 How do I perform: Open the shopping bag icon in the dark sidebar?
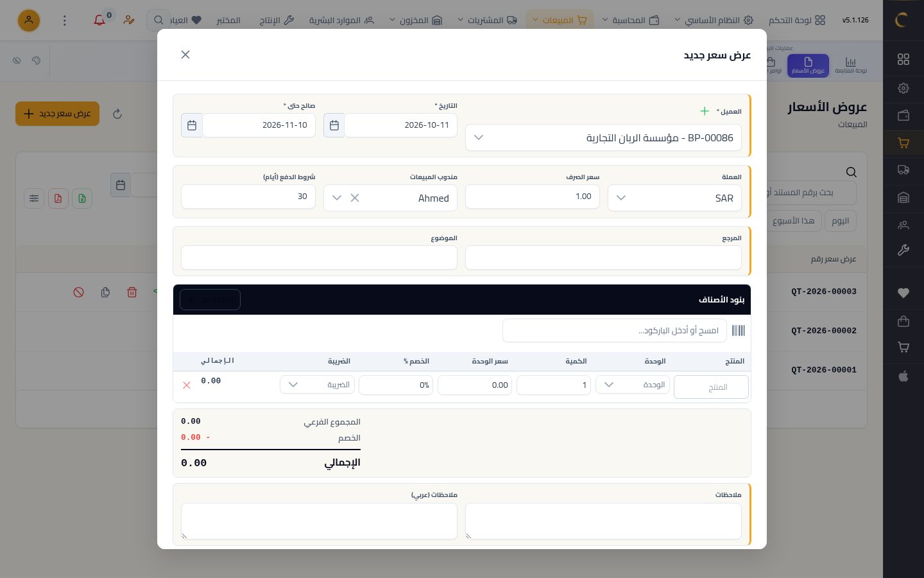pyautogui.click(x=903, y=320)
